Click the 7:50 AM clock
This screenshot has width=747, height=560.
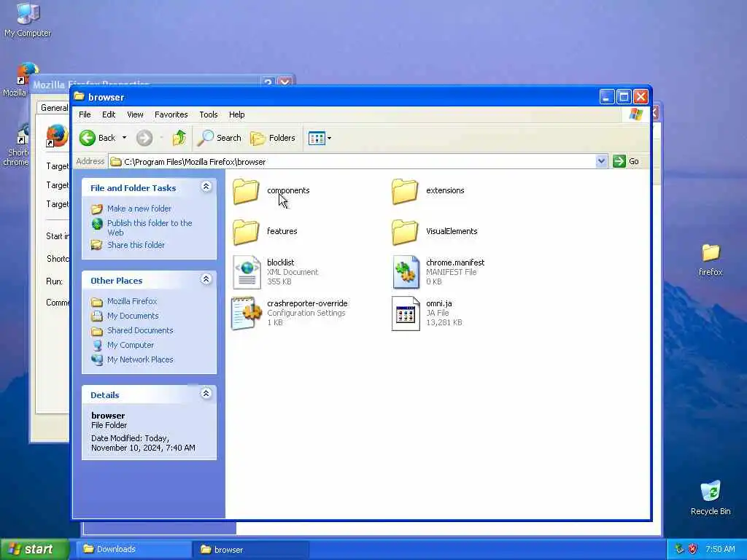(720, 550)
